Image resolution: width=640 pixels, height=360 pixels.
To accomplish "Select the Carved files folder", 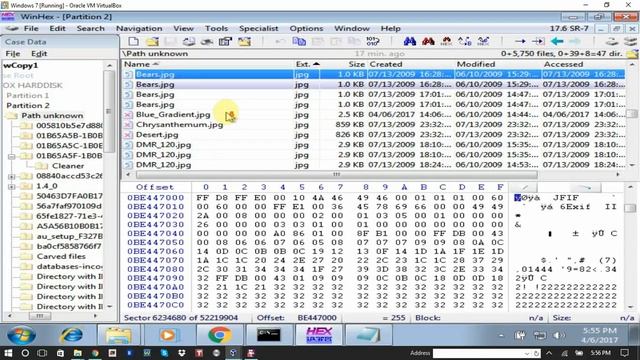I will click(x=61, y=256).
